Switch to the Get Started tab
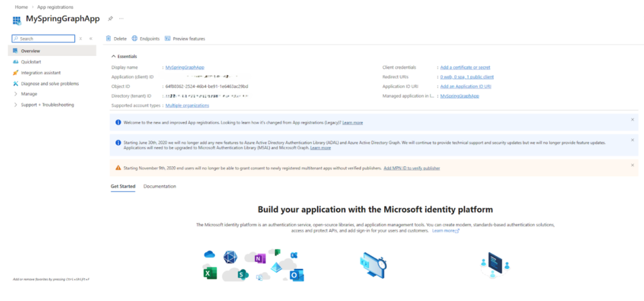 123,186
